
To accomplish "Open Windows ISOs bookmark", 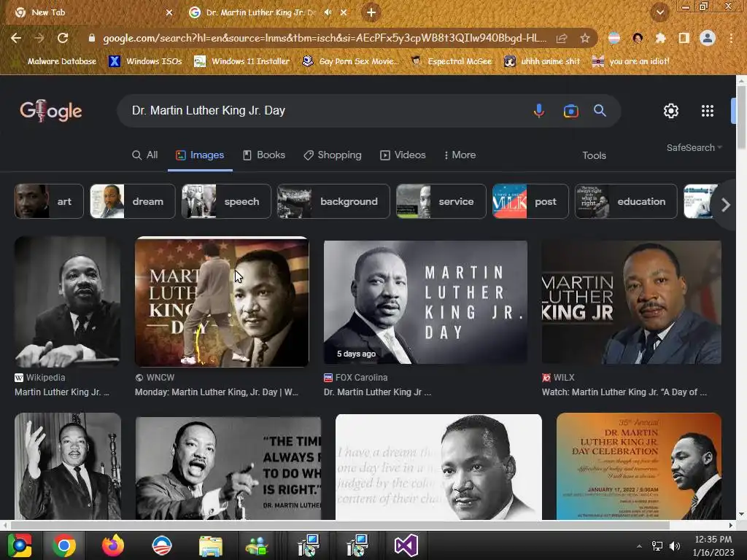I will 145,61.
